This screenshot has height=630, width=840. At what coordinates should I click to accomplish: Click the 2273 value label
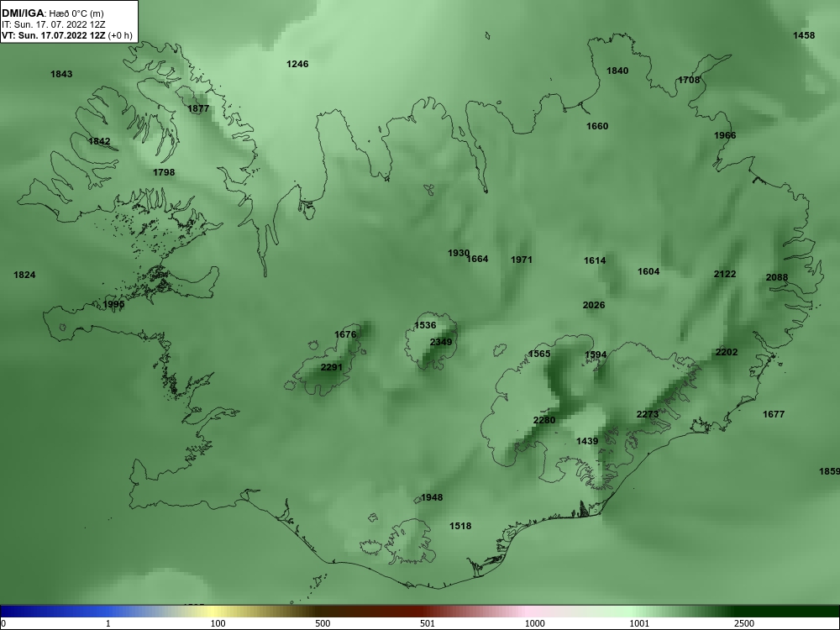tap(648, 414)
